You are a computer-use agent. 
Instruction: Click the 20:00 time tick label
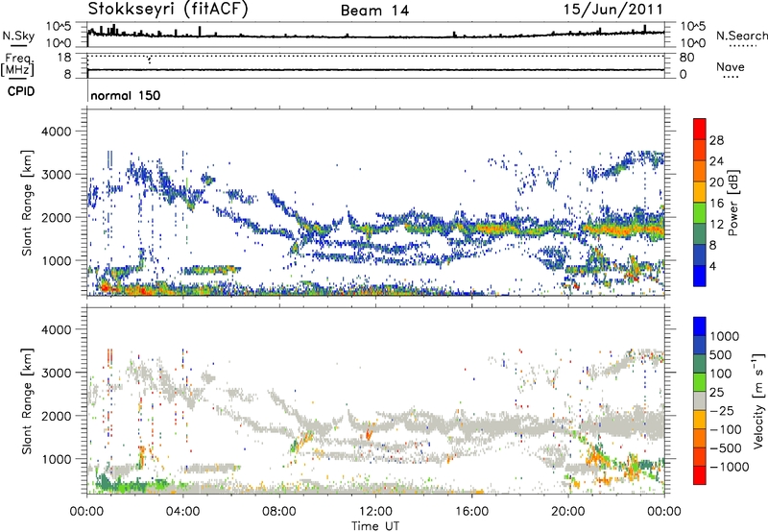567,512
